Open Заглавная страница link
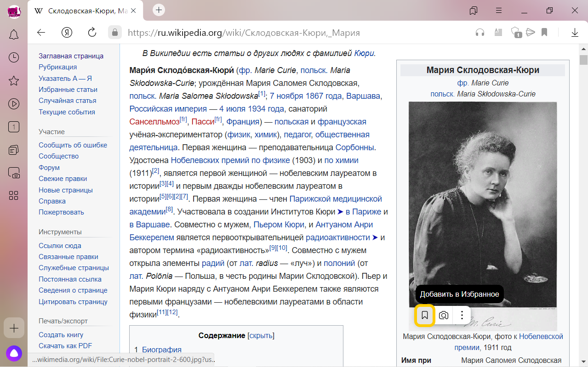The width and height of the screenshot is (588, 367). [71, 56]
